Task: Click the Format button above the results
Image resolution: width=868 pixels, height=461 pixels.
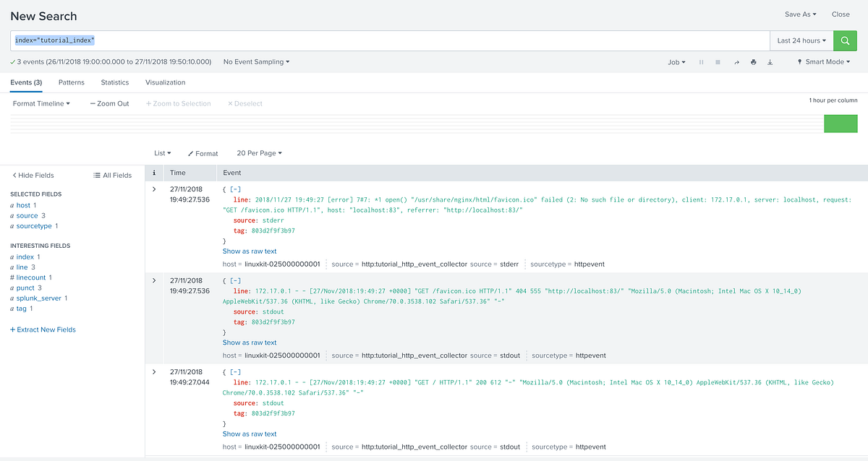Action: pyautogui.click(x=203, y=153)
